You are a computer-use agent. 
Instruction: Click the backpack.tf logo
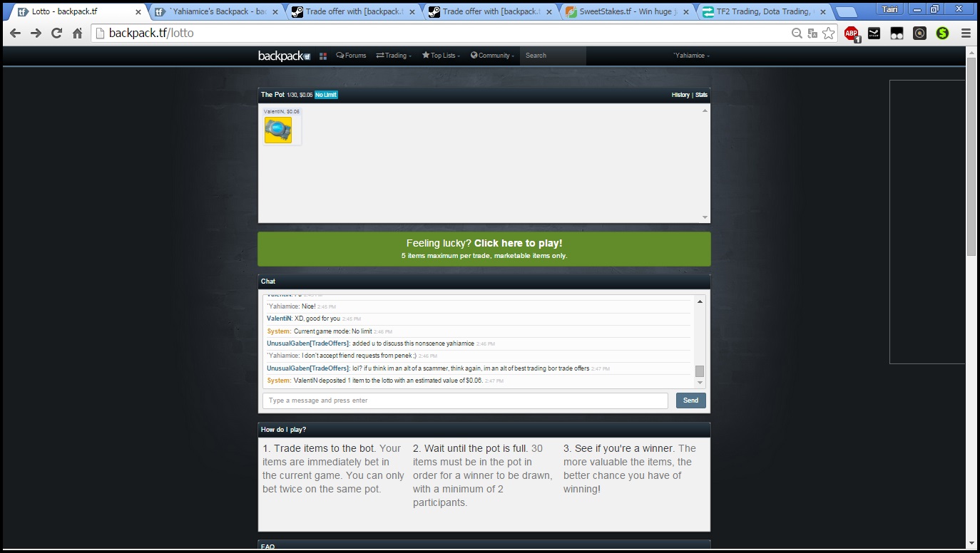tap(284, 56)
